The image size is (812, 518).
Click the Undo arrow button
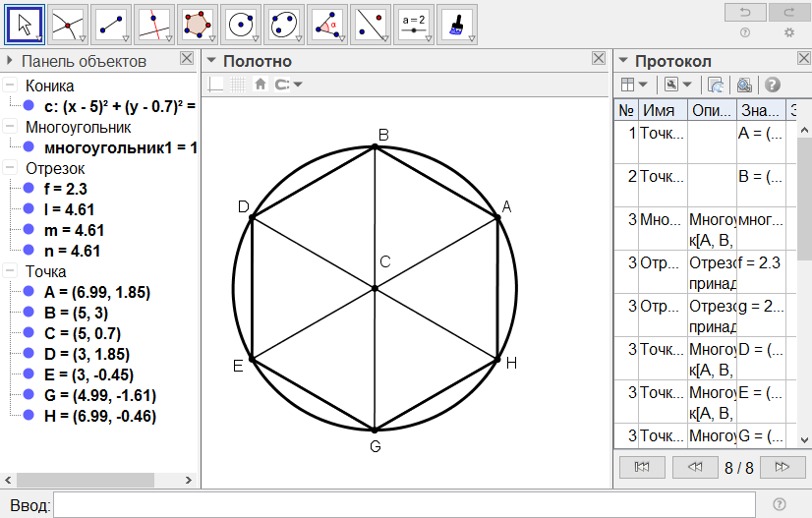click(x=745, y=12)
